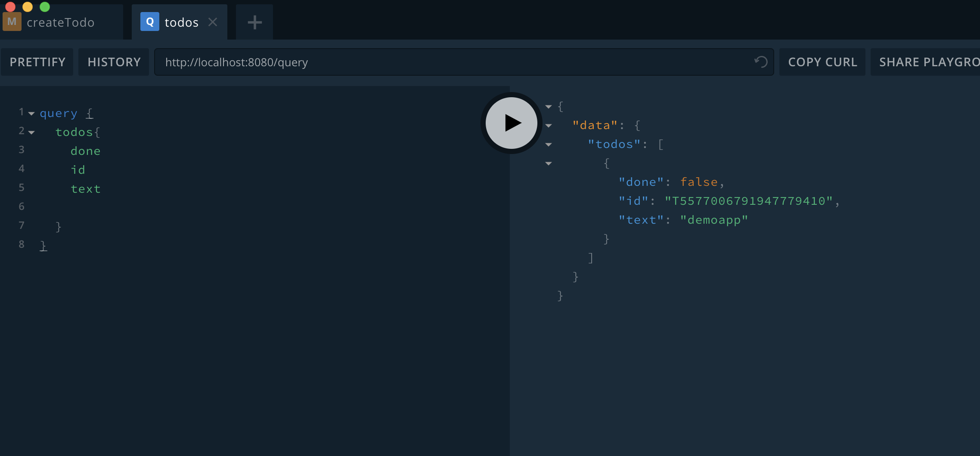Switch to the createTodo tab
The width and height of the screenshot is (980, 456).
tap(62, 22)
